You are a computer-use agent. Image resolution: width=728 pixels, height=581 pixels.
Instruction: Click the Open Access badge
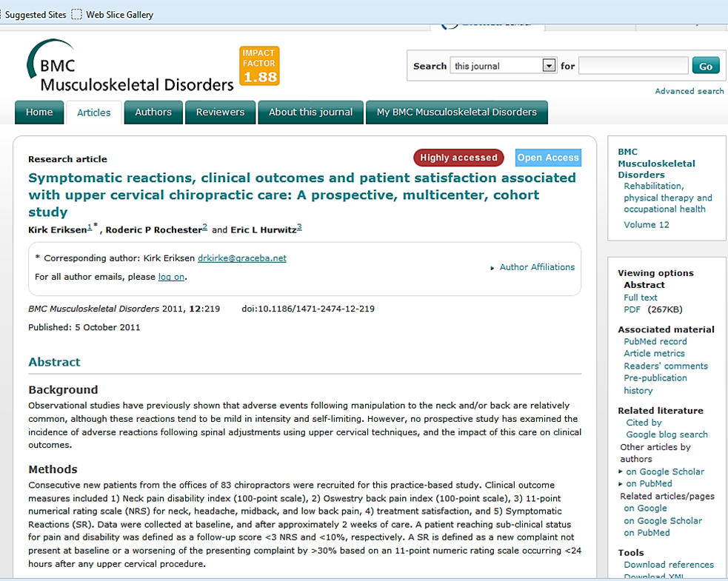[x=548, y=158]
